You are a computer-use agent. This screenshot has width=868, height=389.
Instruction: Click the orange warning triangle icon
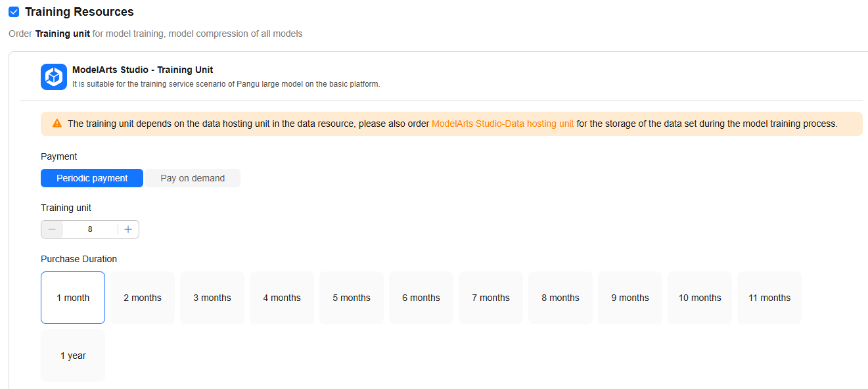point(57,124)
